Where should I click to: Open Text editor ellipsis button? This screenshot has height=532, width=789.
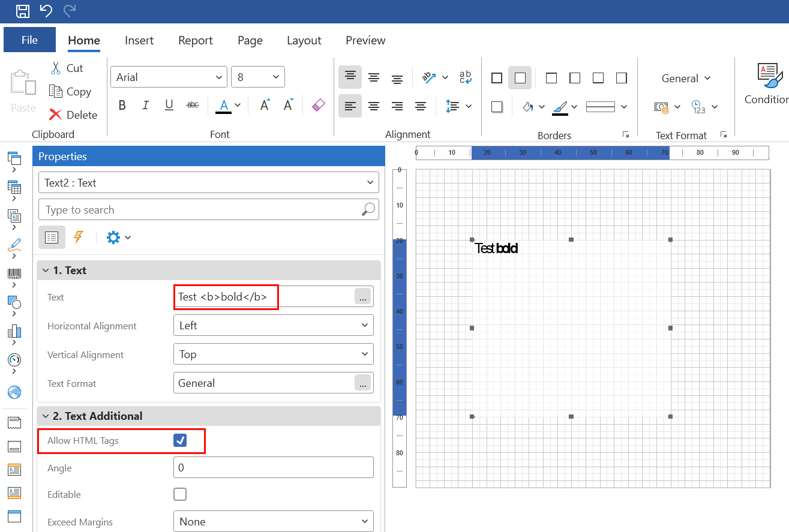coord(362,297)
